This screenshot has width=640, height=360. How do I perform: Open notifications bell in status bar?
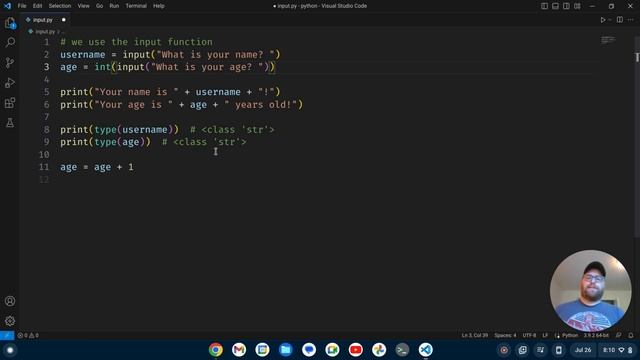pos(631,335)
